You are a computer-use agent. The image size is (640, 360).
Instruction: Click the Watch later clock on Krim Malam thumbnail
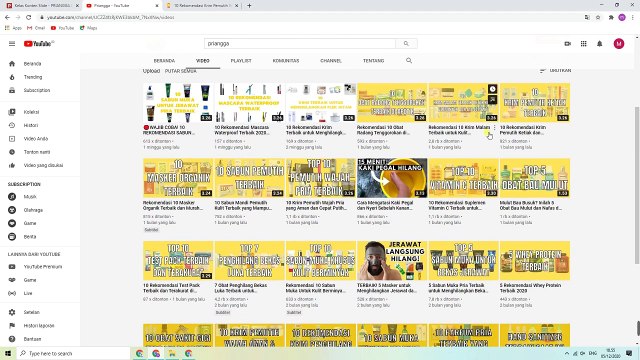(x=493, y=89)
